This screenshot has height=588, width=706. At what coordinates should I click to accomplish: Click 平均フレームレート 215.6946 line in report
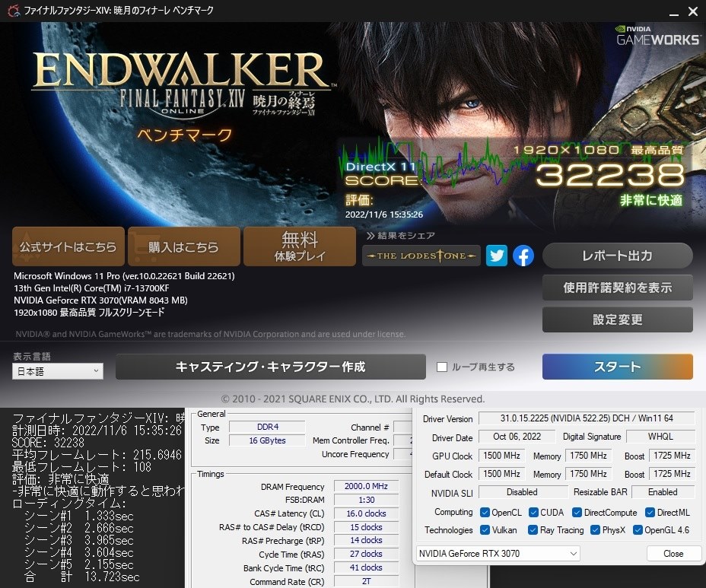coord(97,455)
